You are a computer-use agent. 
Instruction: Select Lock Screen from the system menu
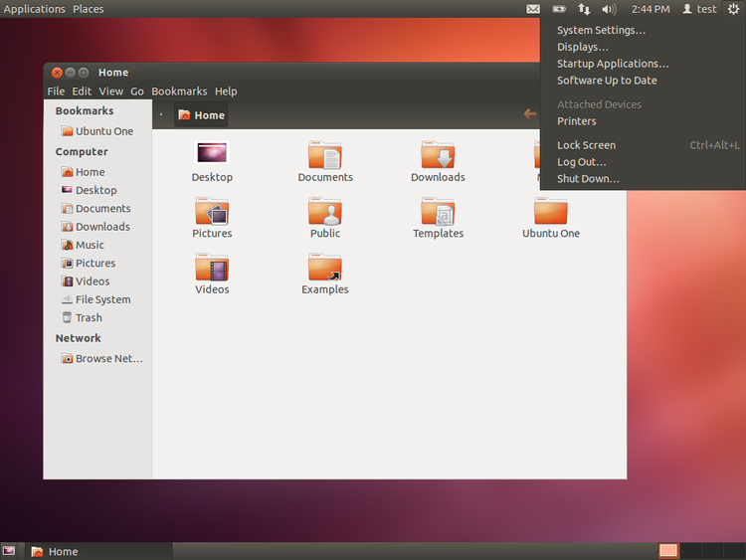[x=586, y=145]
